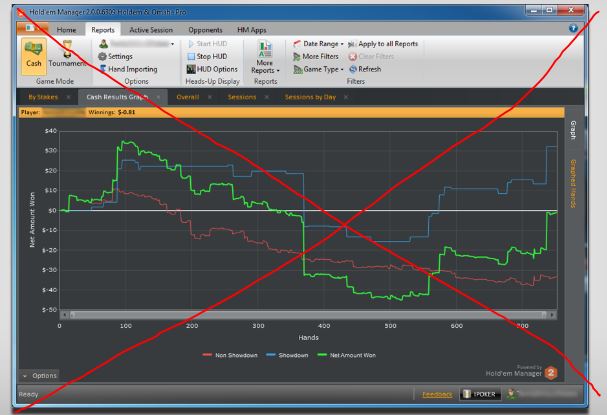Select Tournament game mode icon

(x=67, y=56)
